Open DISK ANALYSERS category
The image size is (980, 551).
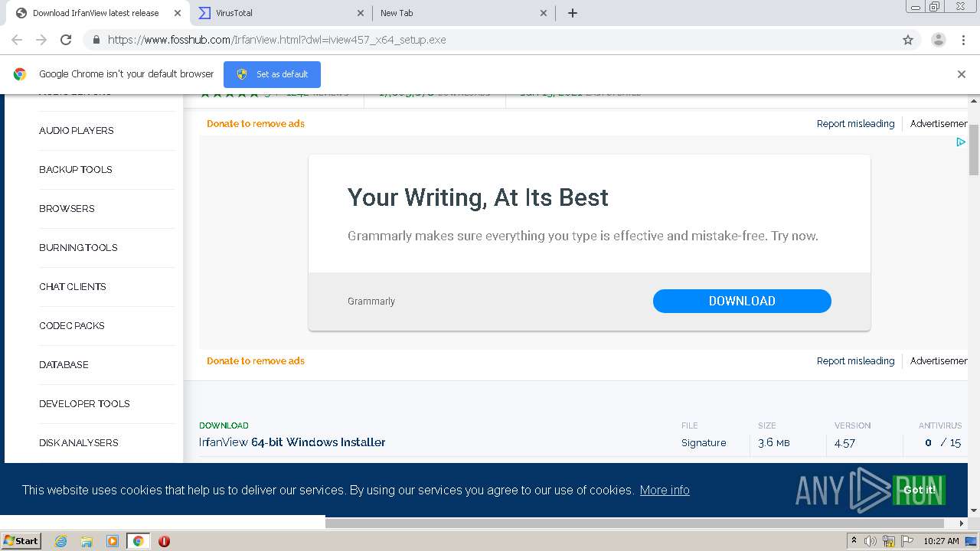click(x=79, y=443)
